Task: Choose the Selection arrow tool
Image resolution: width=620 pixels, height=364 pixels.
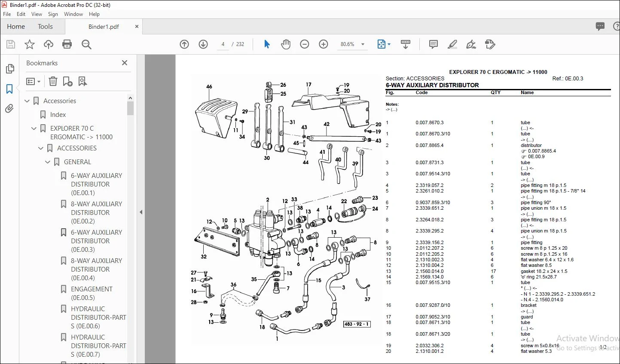Action: tap(267, 44)
